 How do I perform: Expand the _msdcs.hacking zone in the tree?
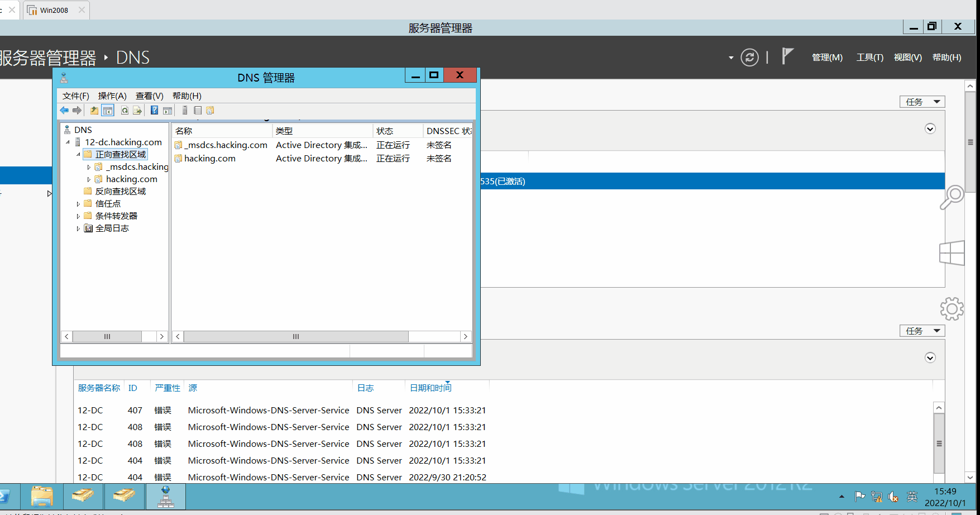tap(89, 167)
